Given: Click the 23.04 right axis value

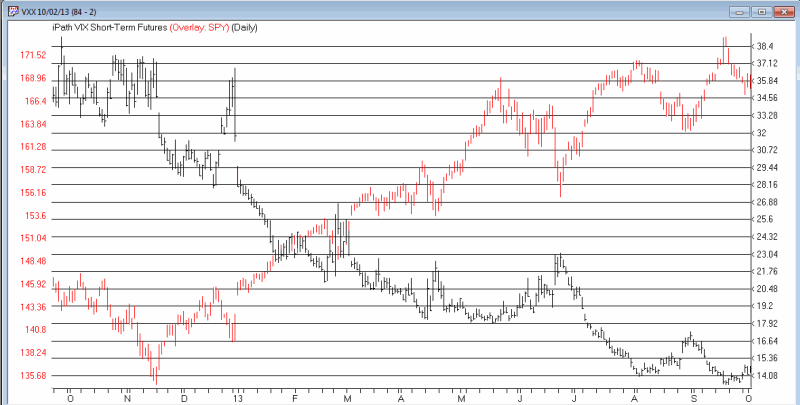Looking at the screenshot, I should pos(767,255).
